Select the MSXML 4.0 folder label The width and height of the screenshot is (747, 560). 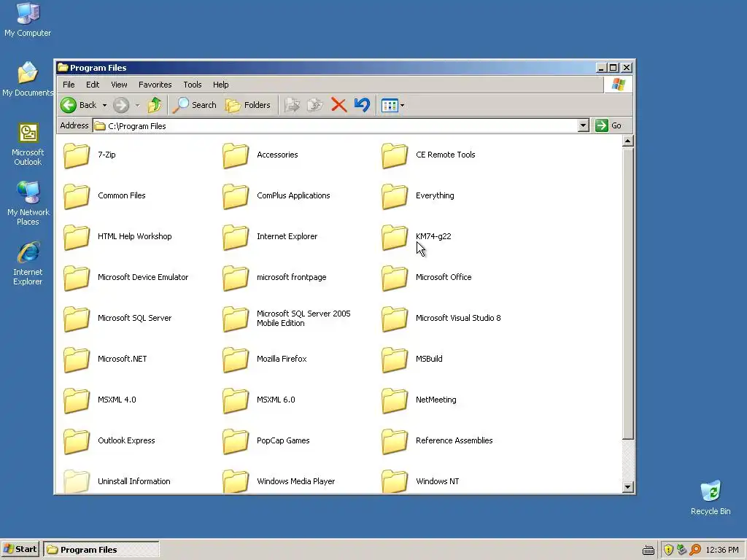click(117, 400)
